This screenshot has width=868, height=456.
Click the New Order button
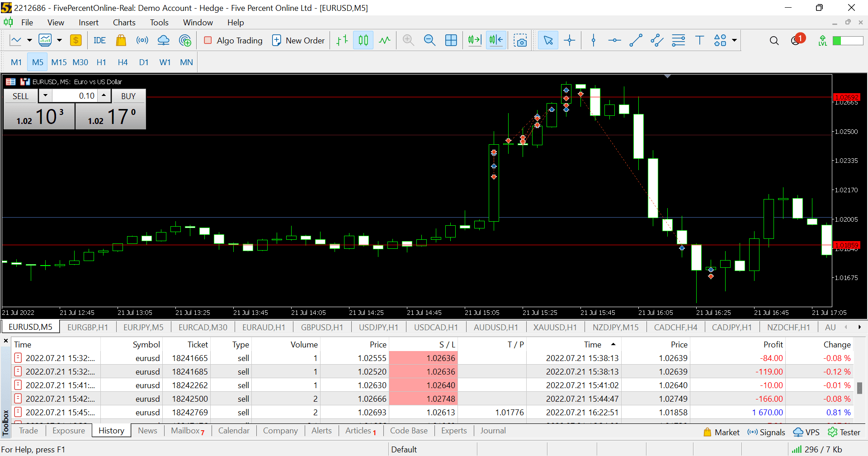click(x=298, y=40)
